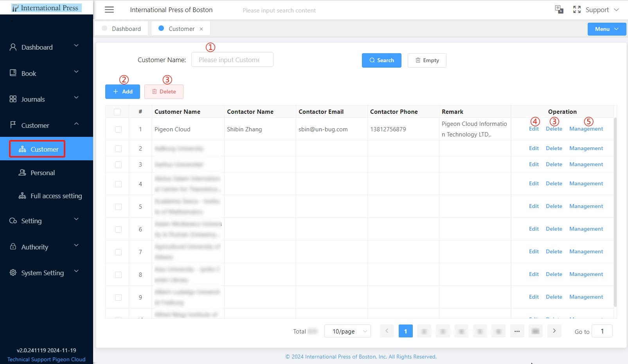Open Full access setting submenu item
The image size is (628, 364).
[47, 196]
